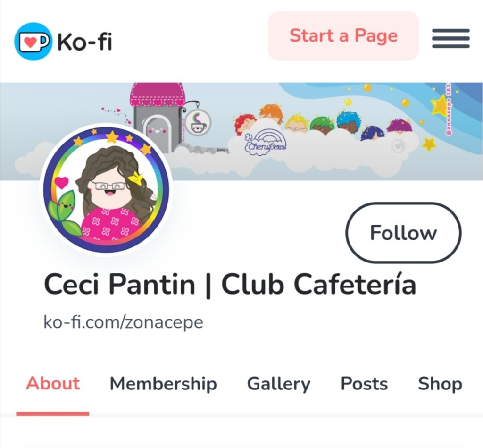Click the Start a Page button

tap(343, 36)
